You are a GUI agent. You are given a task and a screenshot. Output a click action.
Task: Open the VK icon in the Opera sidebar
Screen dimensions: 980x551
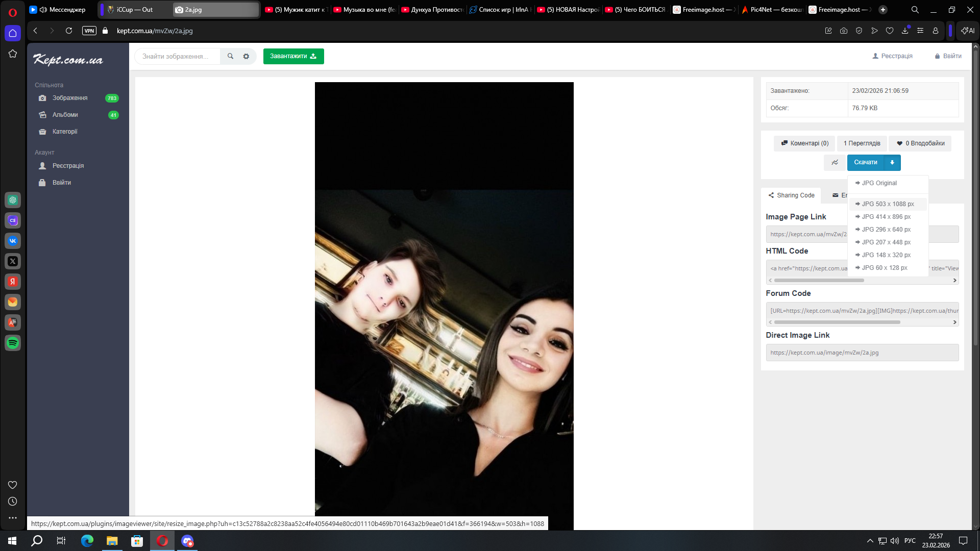[13, 241]
